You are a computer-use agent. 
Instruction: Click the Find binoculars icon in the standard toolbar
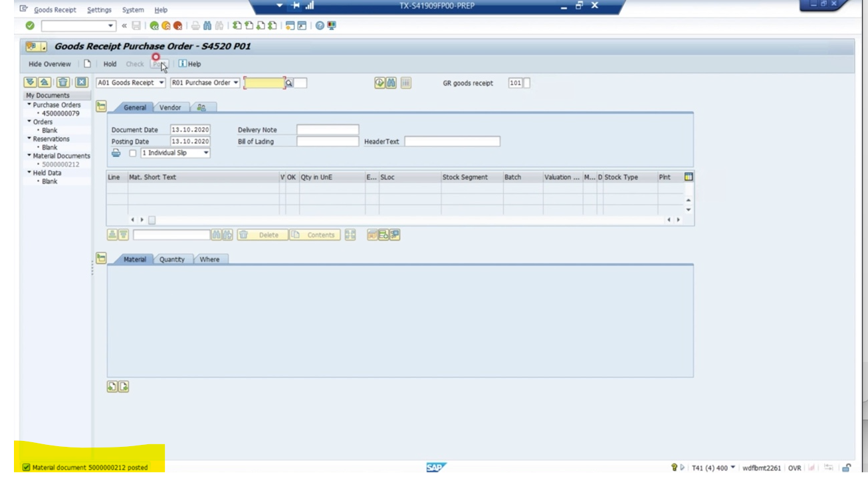pyautogui.click(x=207, y=26)
